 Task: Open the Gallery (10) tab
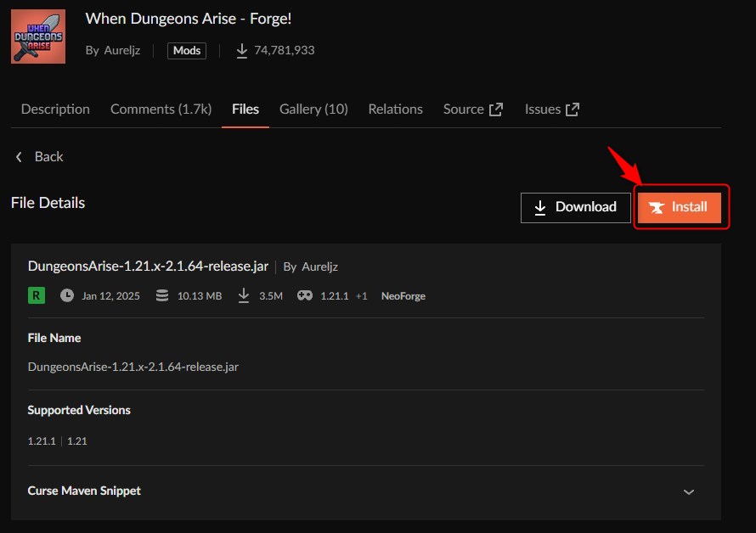click(313, 109)
